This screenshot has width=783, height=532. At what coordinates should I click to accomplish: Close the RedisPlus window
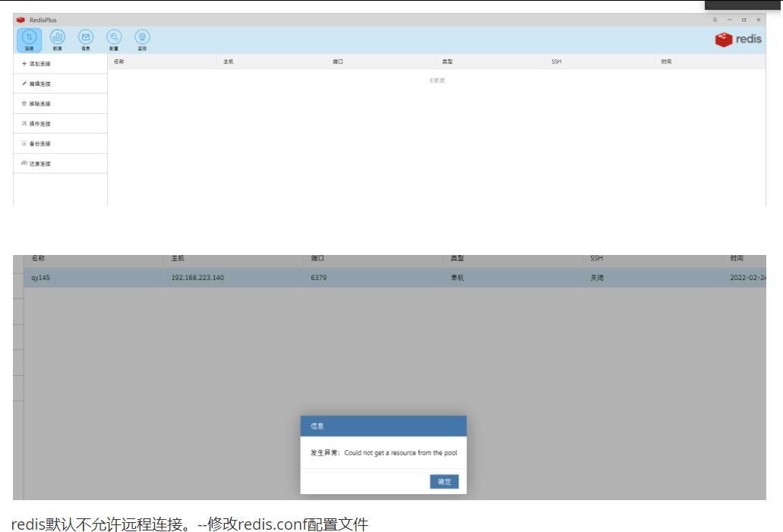(x=758, y=20)
